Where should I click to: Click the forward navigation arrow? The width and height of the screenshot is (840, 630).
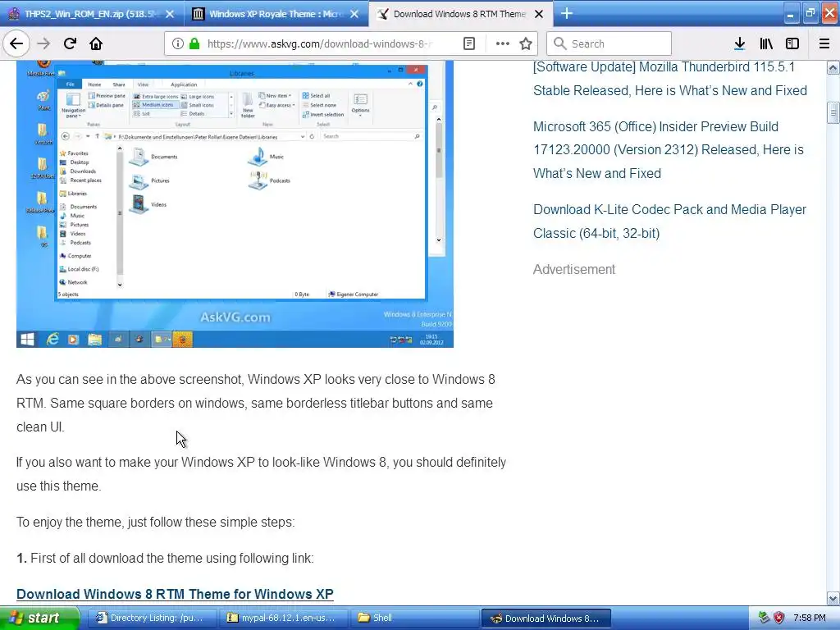click(x=43, y=43)
